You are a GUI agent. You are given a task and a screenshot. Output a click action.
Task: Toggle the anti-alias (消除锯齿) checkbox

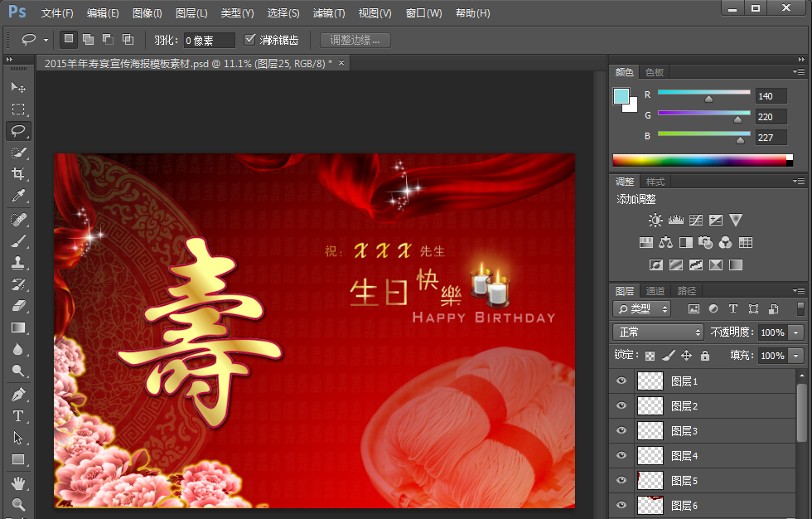(249, 39)
